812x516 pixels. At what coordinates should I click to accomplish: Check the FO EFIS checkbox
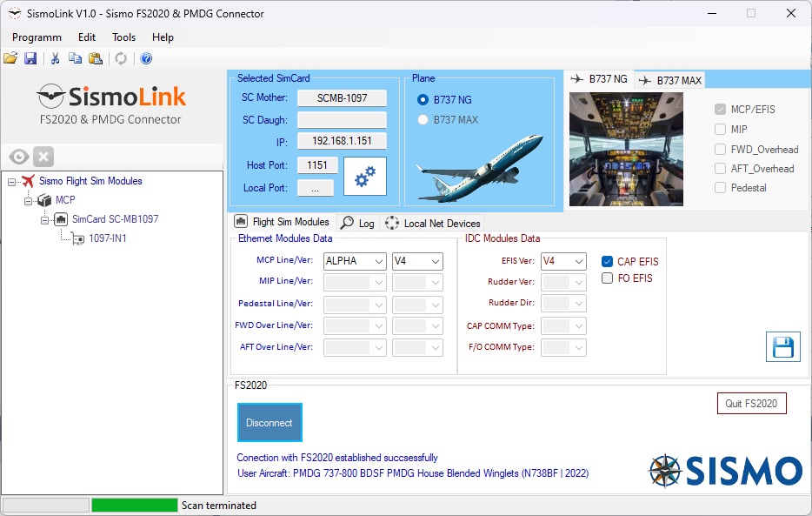(x=607, y=278)
